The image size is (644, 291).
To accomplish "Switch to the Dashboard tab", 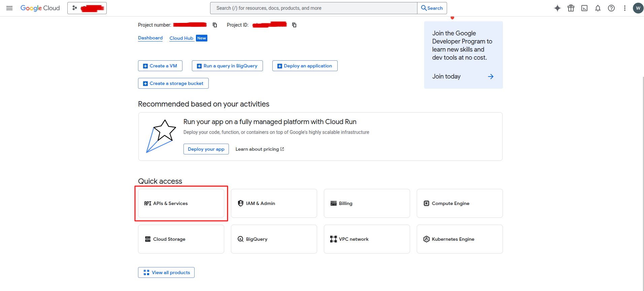I will [x=150, y=38].
